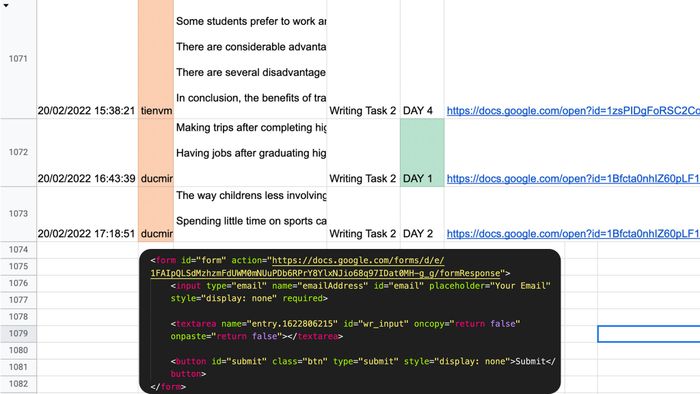The height and width of the screenshot is (394, 700).
Task: Select row header 1074
Action: [x=18, y=250]
